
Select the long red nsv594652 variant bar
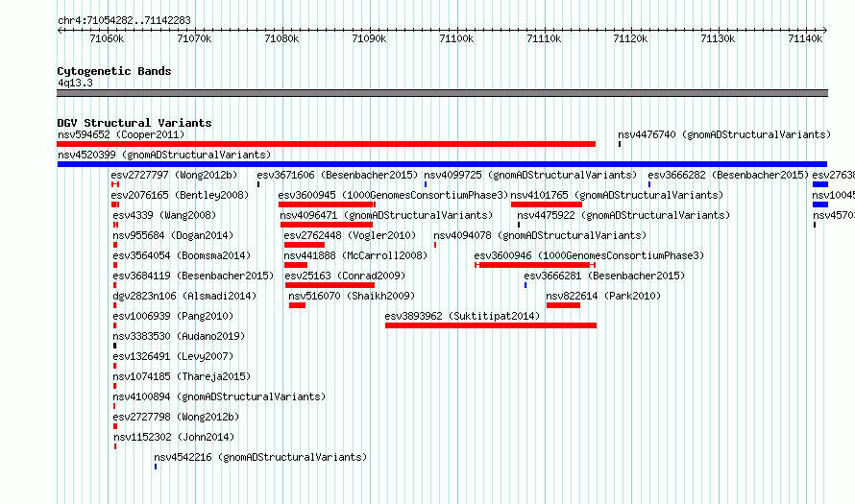(x=326, y=144)
